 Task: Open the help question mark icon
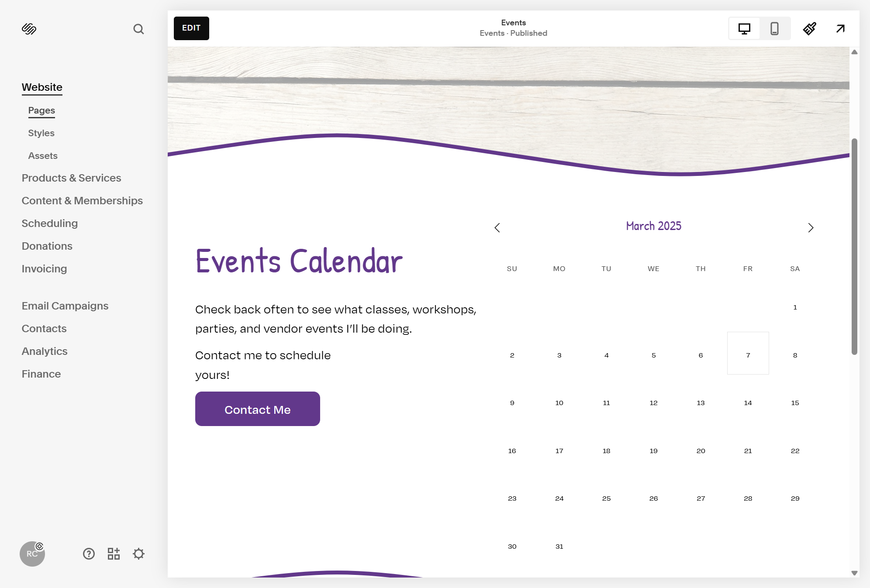point(89,554)
